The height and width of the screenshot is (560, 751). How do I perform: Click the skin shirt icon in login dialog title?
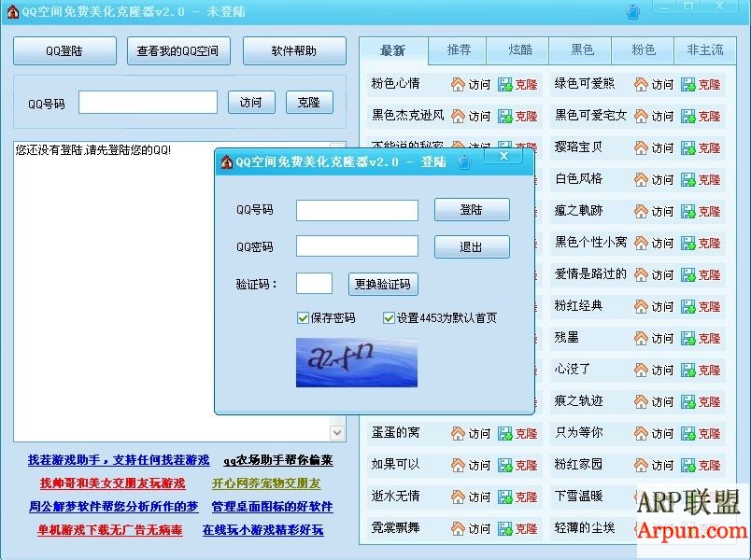tap(464, 162)
